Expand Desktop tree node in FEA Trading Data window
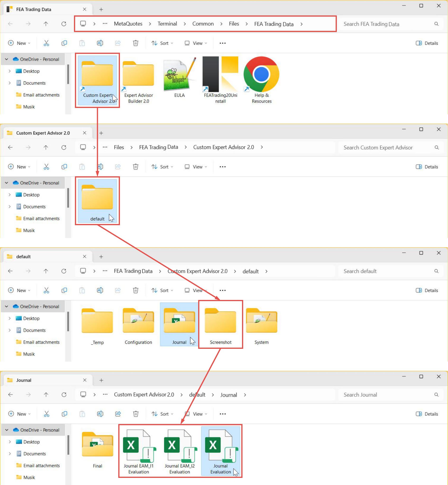 (9, 71)
